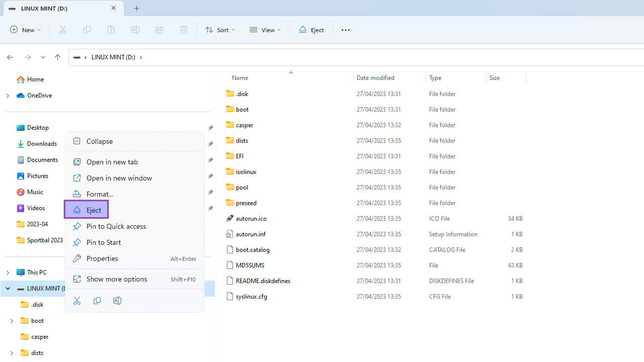Open the See more ellipsis menu
644x362 pixels.
point(346,30)
